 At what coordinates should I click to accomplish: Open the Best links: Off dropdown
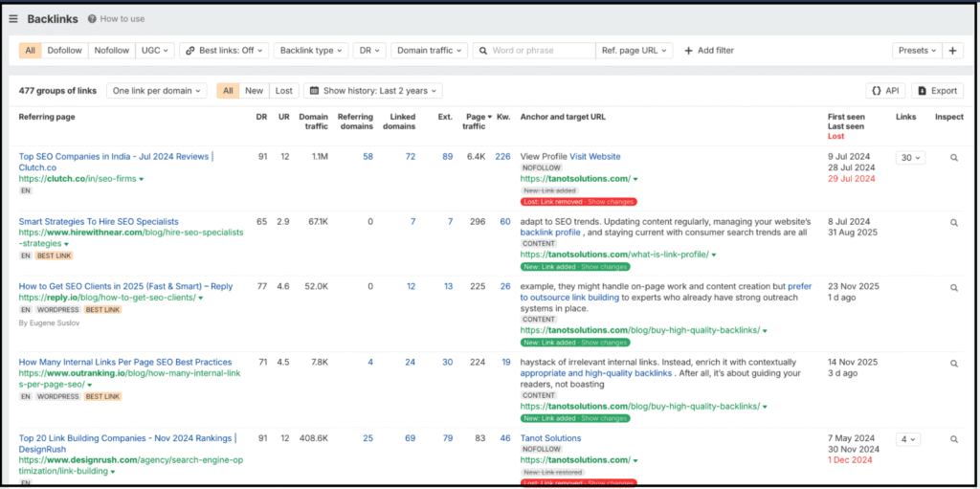point(224,51)
